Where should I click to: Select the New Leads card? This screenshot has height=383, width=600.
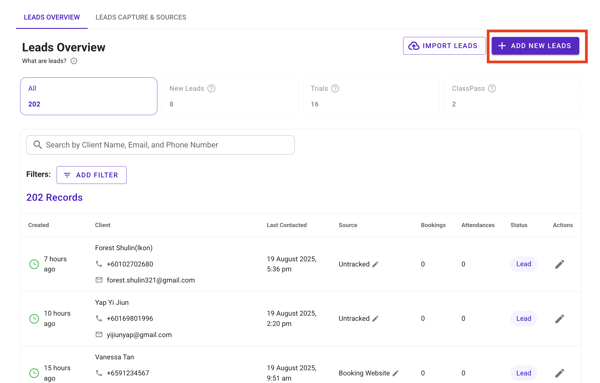pyautogui.click(x=230, y=96)
